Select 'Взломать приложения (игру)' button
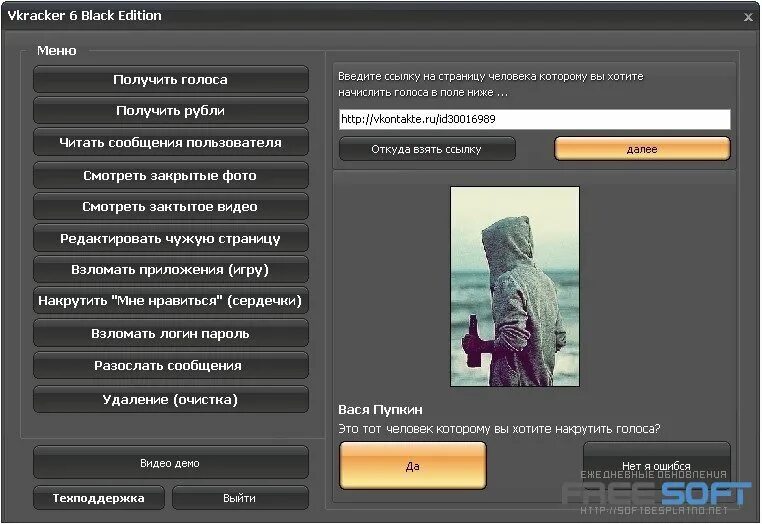 (171, 270)
